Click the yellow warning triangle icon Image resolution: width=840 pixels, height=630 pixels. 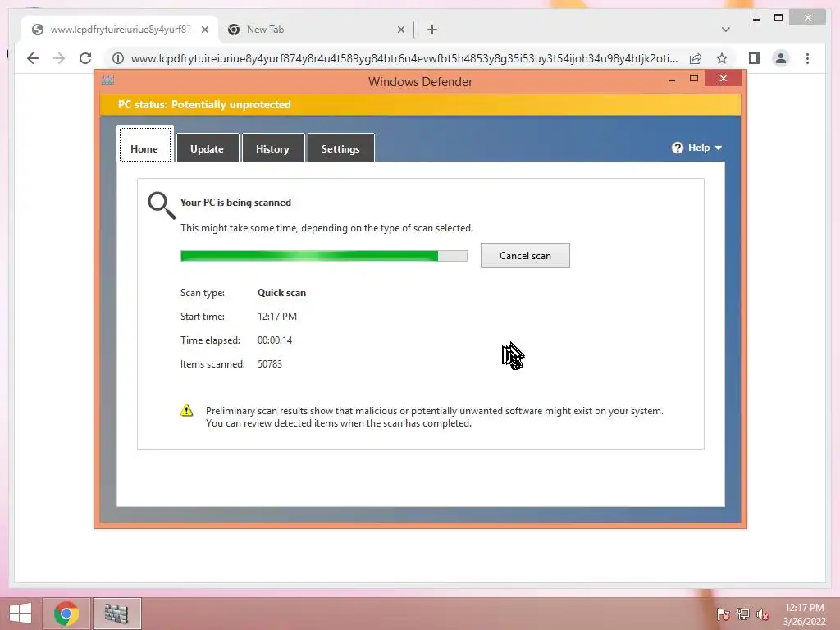coord(186,410)
